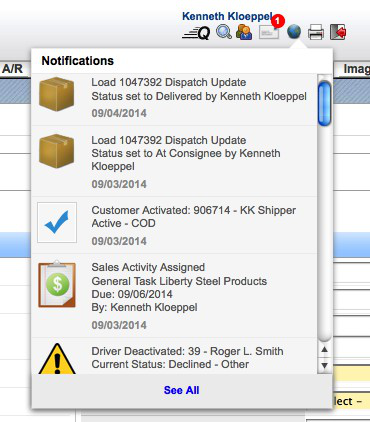Select the A/R tab behind the popup
The height and width of the screenshot is (422, 370).
tap(13, 69)
